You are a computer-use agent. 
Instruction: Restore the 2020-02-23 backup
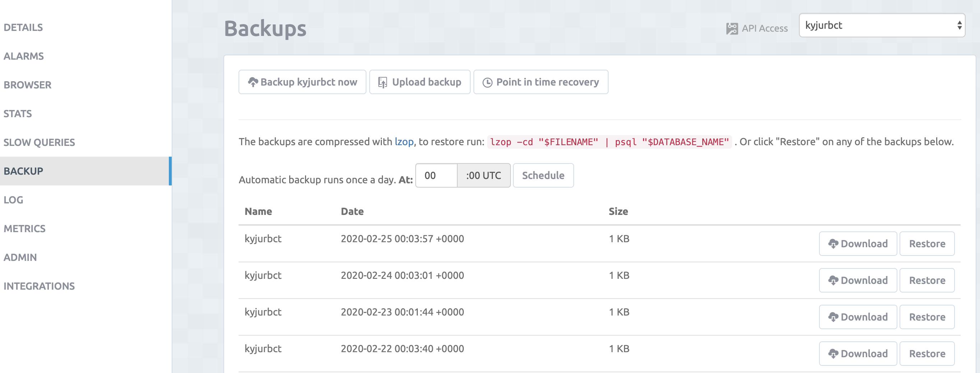click(927, 317)
